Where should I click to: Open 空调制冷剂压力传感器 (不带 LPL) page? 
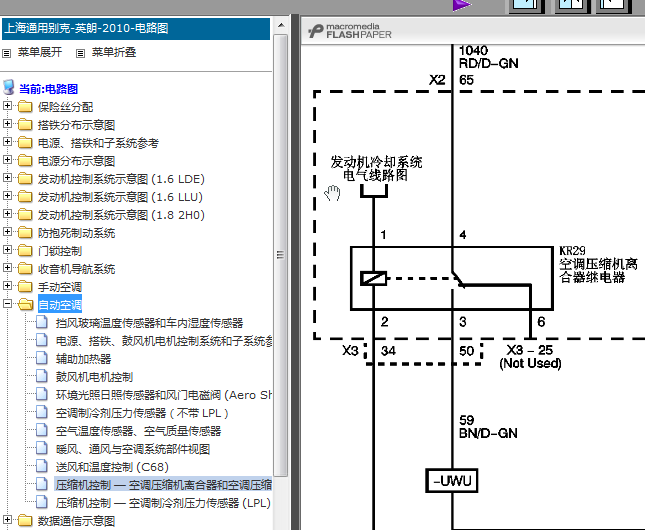142,413
